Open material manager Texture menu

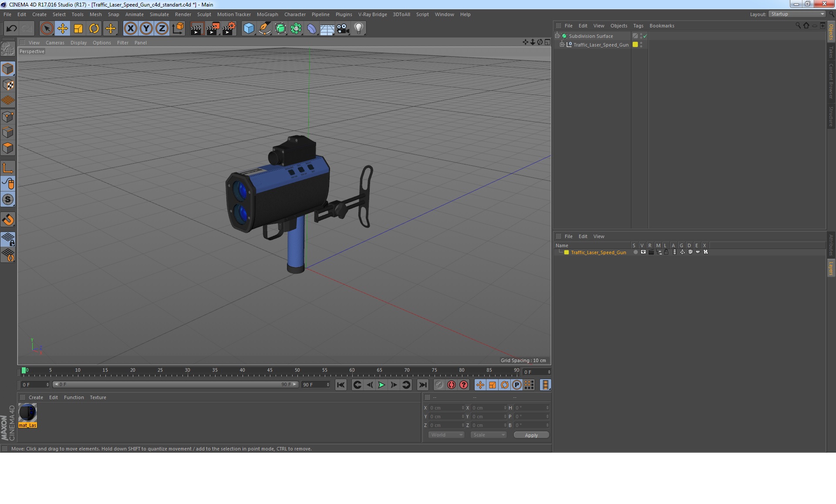click(x=98, y=397)
